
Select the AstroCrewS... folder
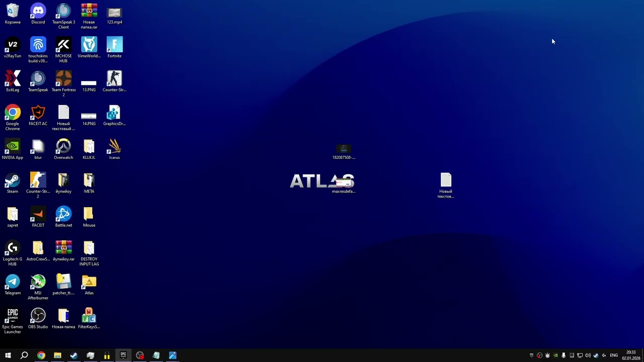(x=38, y=251)
